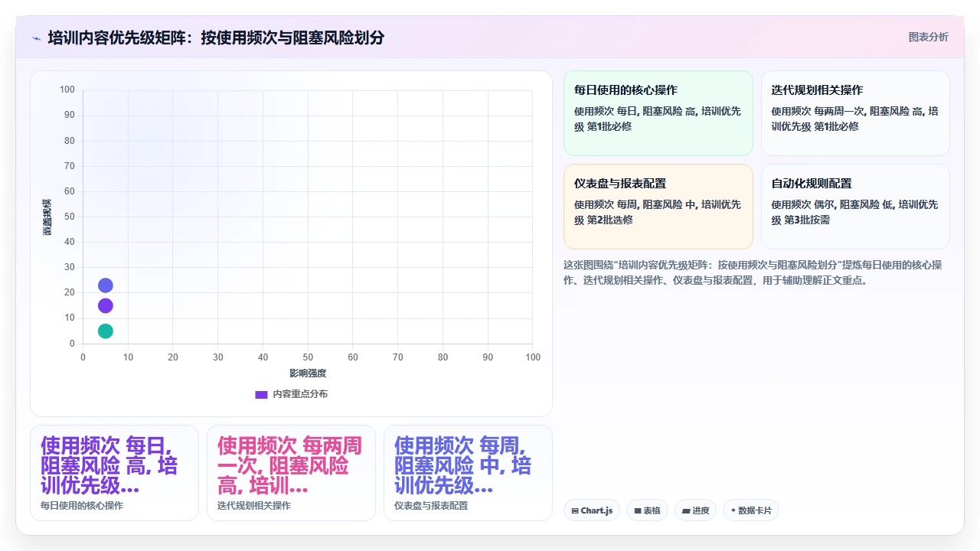Image resolution: width=980 pixels, height=551 pixels.
Task: Click the title 培训内容优先级矩阵 text
Action: click(116, 37)
